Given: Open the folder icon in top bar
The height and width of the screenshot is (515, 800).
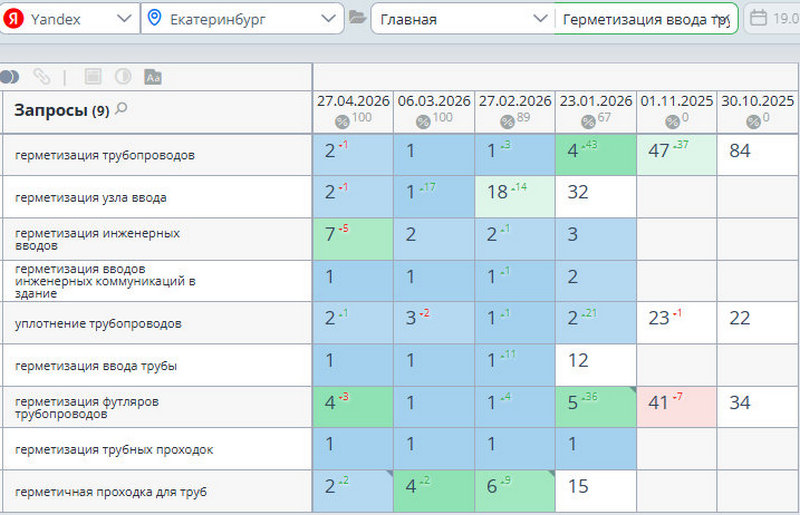Looking at the screenshot, I should tap(357, 18).
